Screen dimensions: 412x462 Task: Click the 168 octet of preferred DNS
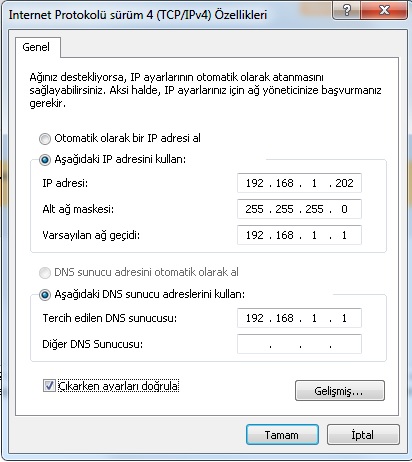click(284, 318)
